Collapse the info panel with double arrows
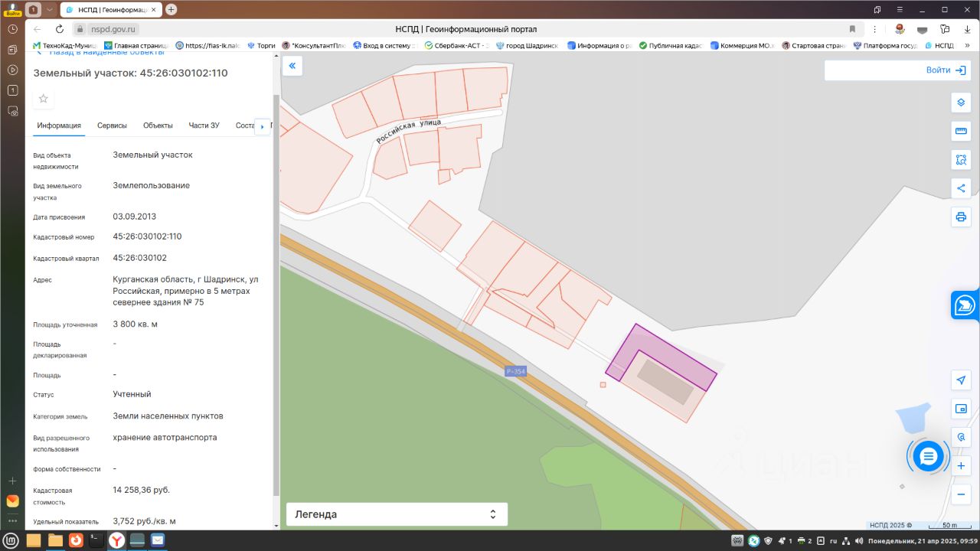The height and width of the screenshot is (551, 980). [292, 67]
